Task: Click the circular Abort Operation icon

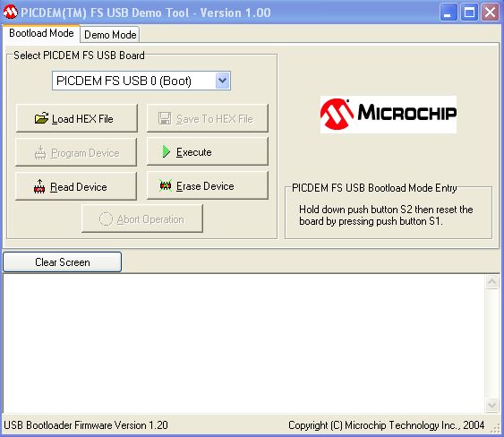Action: point(106,219)
